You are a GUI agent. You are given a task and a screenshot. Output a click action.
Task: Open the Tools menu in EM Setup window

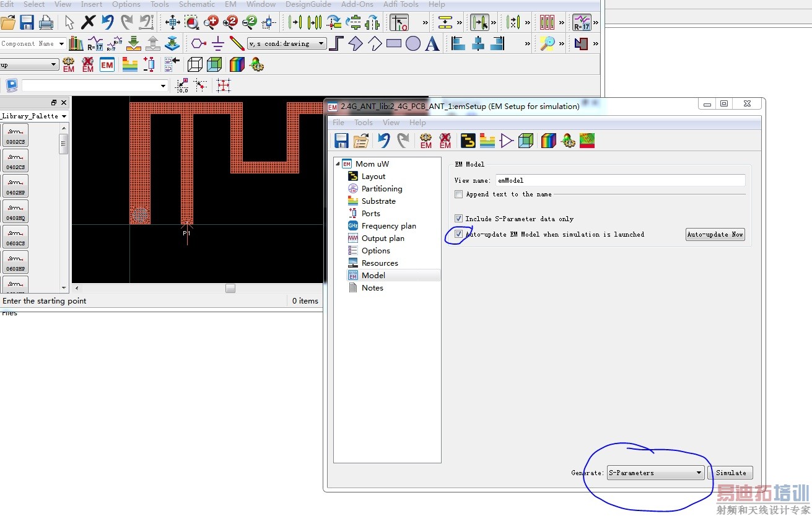(364, 123)
